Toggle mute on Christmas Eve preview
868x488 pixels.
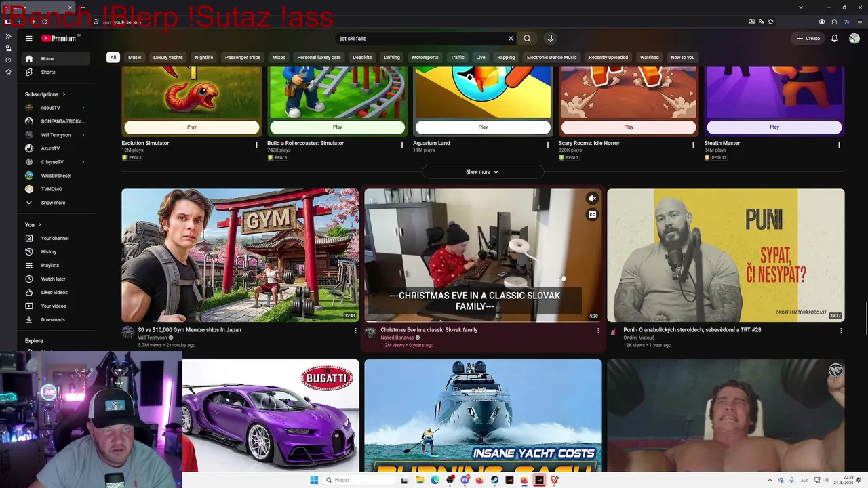(x=592, y=199)
